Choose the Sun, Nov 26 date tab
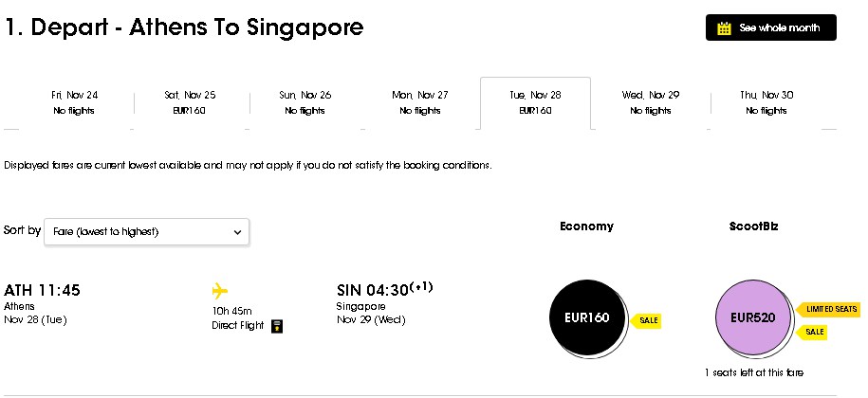Screen dimensions: 868x398 (305, 102)
